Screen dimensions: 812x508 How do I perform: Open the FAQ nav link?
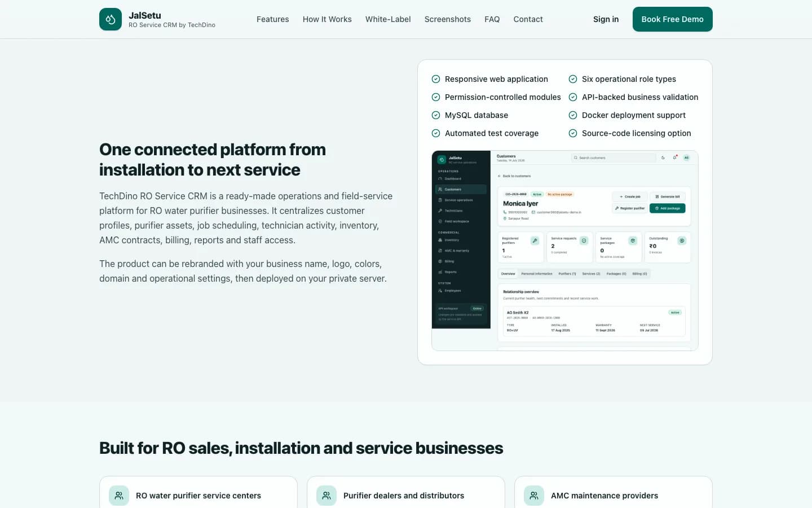(492, 19)
